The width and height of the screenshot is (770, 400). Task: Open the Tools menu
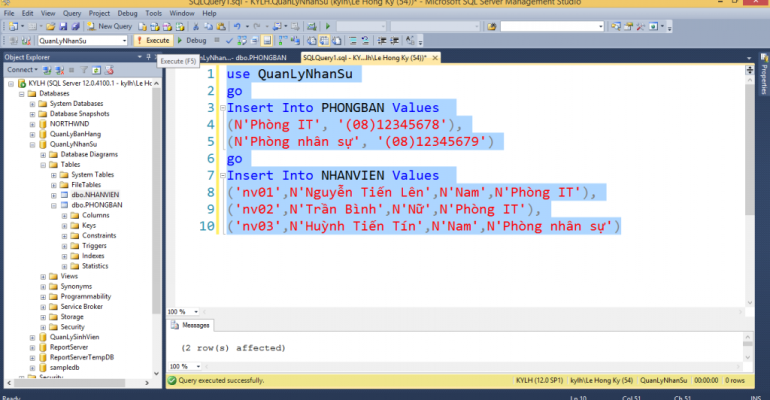click(x=153, y=13)
